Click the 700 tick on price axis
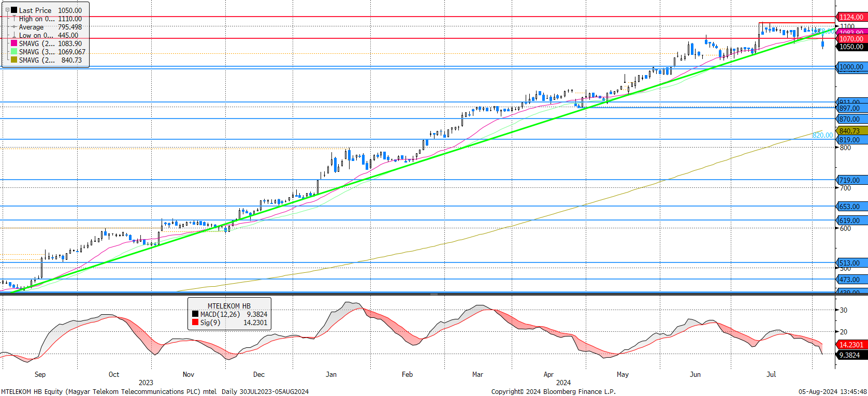This screenshot has width=868, height=396. click(845, 188)
